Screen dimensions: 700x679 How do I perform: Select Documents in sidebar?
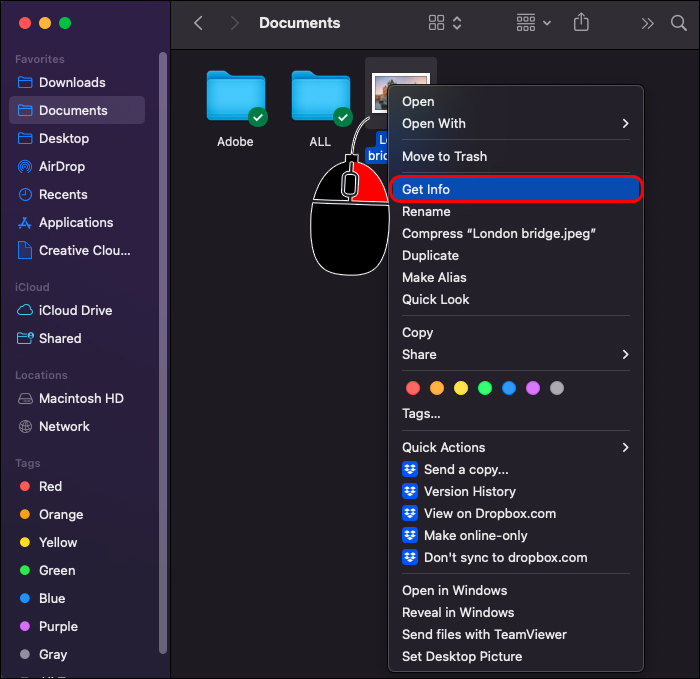coord(77,110)
